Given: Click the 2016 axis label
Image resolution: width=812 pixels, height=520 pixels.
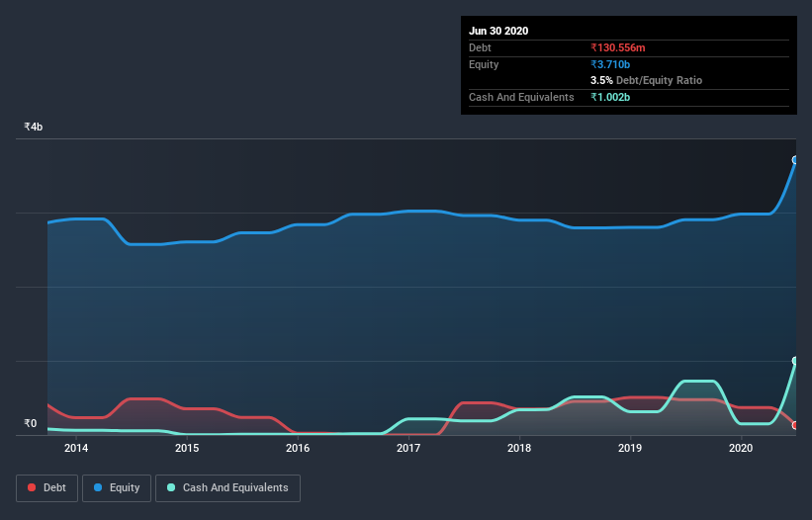Looking at the screenshot, I should (298, 448).
